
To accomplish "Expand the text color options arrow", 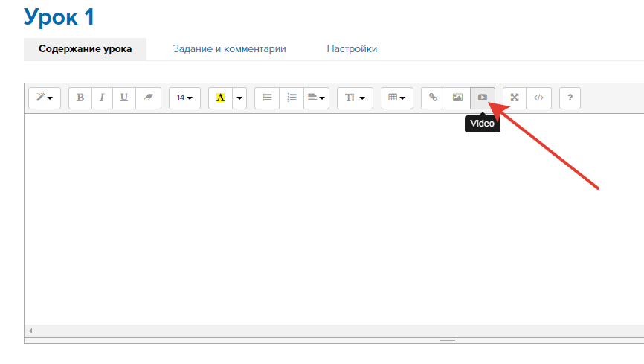I will (x=239, y=98).
